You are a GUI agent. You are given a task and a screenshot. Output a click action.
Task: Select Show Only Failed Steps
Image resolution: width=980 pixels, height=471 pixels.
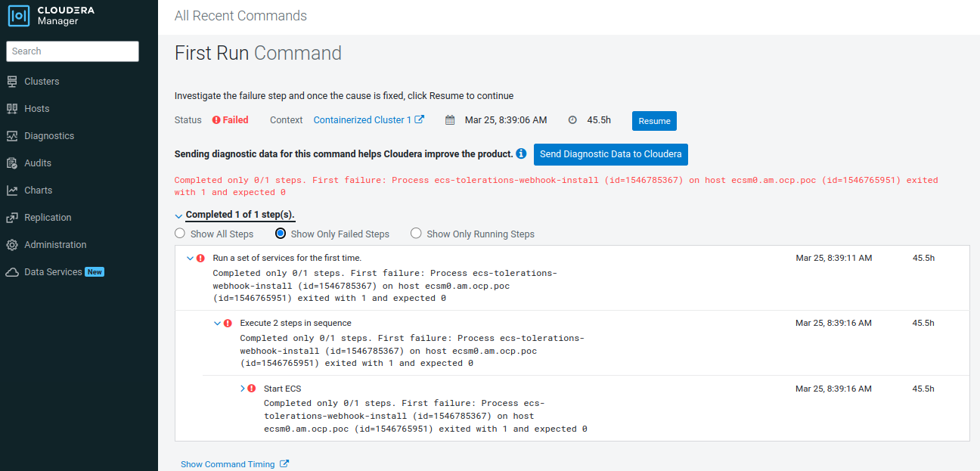pos(281,234)
